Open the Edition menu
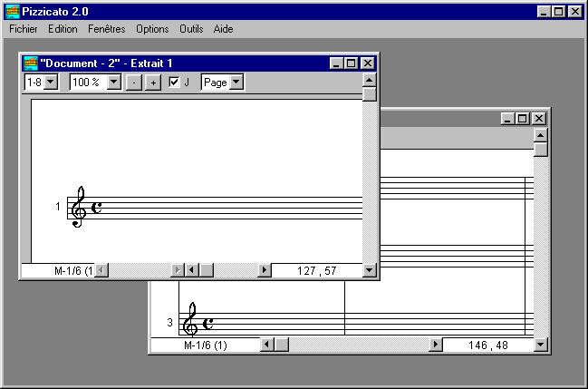Image resolution: width=588 pixels, height=389 pixels. click(x=63, y=29)
